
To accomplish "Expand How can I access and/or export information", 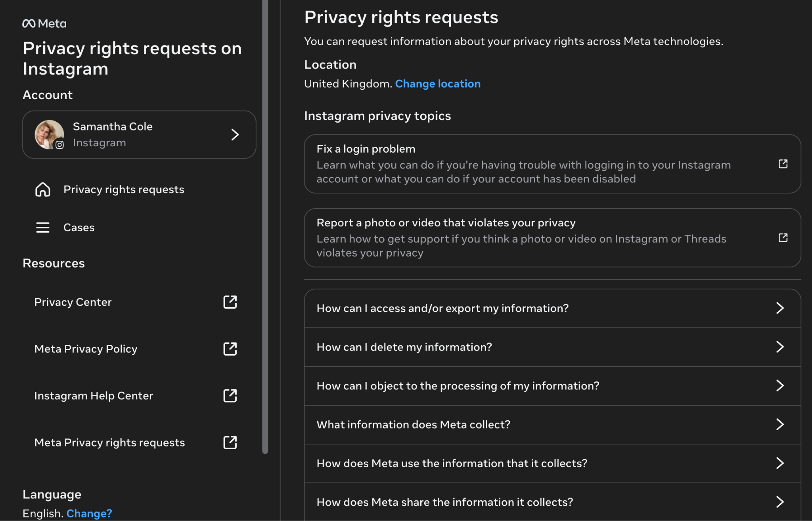I will pyautogui.click(x=552, y=308).
